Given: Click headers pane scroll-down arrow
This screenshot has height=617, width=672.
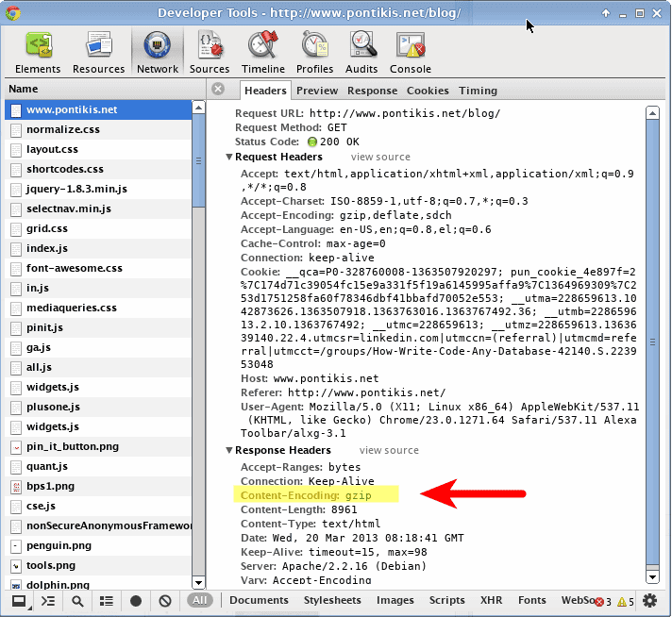Looking at the screenshot, I should (x=652, y=577).
